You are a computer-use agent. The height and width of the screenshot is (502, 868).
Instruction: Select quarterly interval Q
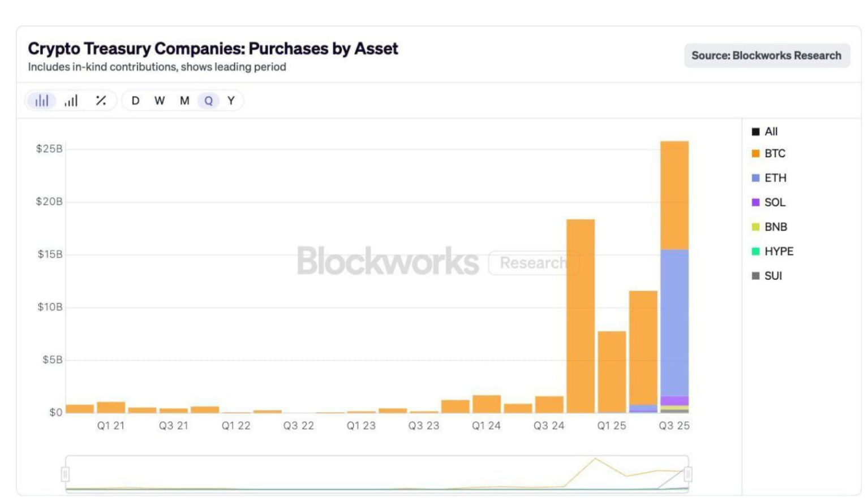point(208,101)
